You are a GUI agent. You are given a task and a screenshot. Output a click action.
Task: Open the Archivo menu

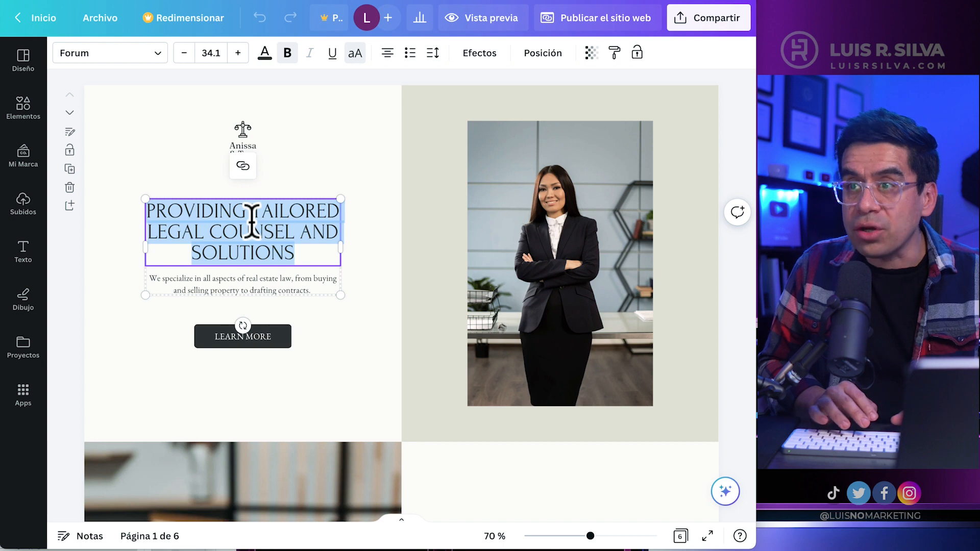[100, 18]
